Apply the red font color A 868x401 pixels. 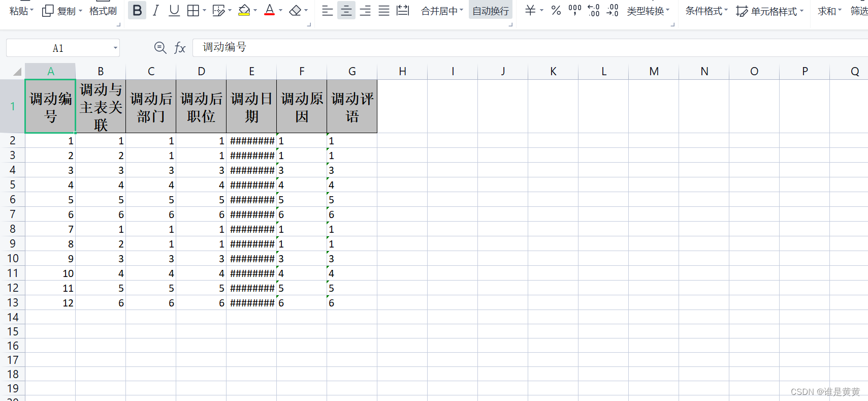click(270, 10)
